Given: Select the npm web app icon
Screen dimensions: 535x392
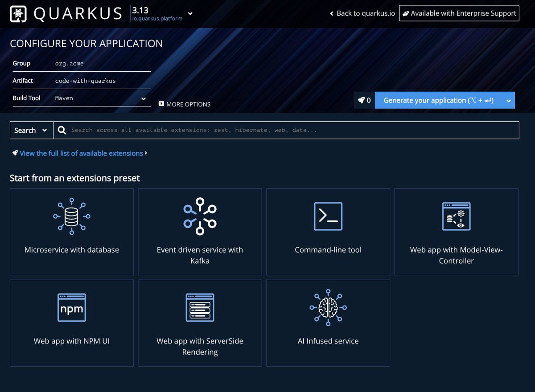Looking at the screenshot, I should coord(72,307).
